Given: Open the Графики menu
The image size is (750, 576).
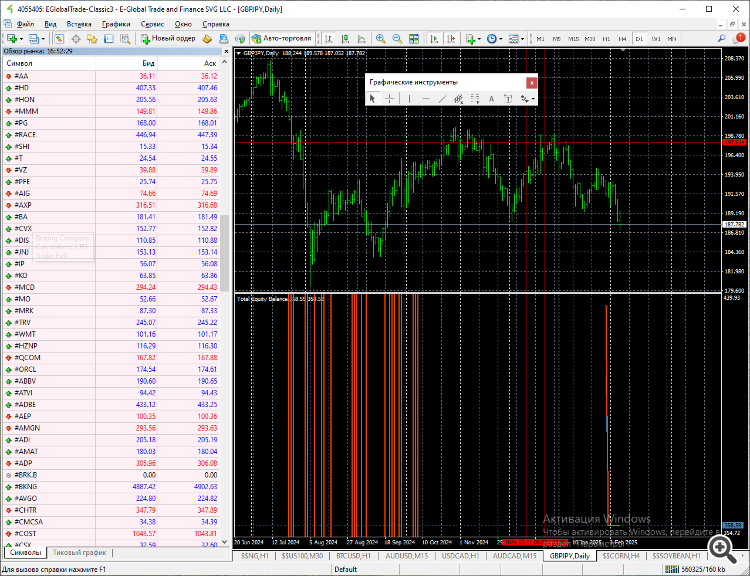Looking at the screenshot, I should pos(116,24).
